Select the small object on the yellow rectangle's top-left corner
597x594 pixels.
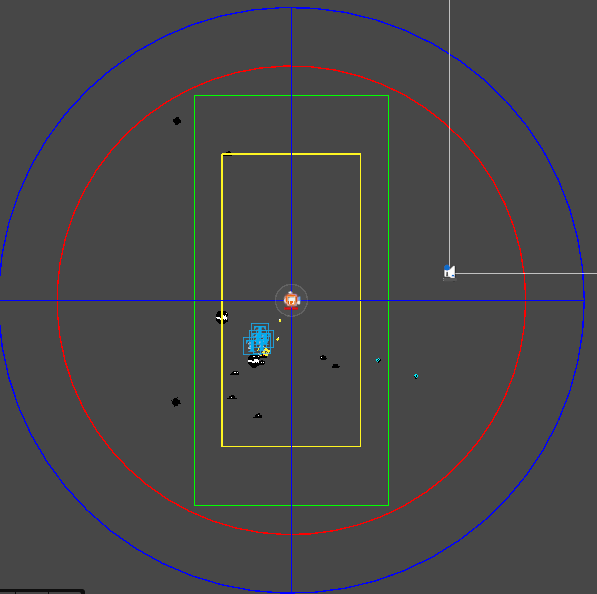click(228, 153)
